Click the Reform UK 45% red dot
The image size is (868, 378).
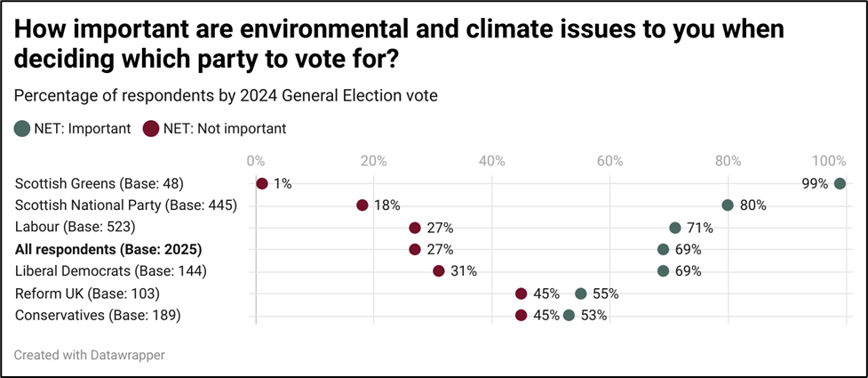[522, 294]
